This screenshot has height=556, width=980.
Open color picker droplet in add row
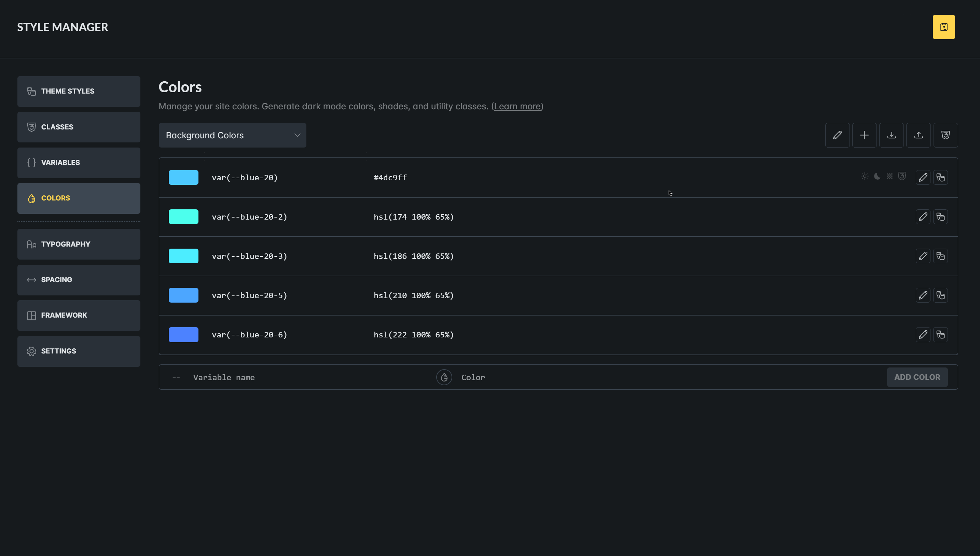pos(444,377)
